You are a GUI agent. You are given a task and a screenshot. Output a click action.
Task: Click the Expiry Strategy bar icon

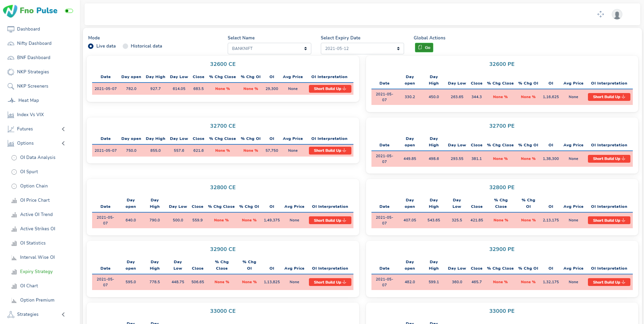pyautogui.click(x=14, y=272)
